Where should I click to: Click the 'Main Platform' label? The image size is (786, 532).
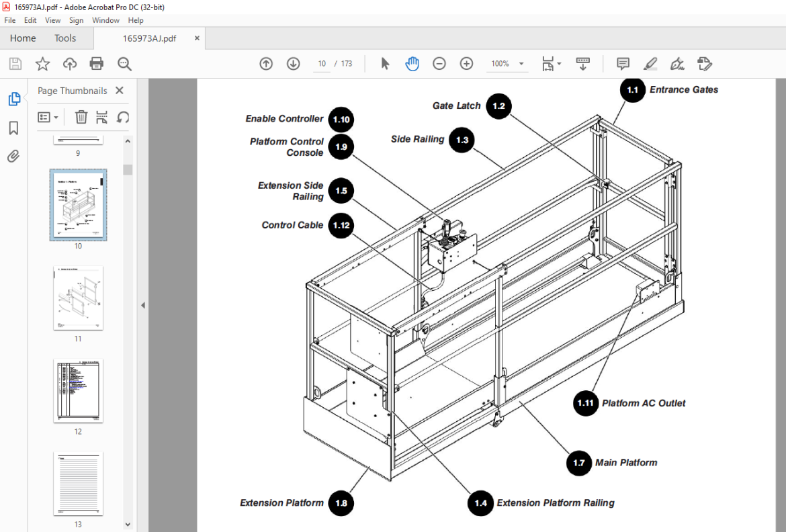626,463
